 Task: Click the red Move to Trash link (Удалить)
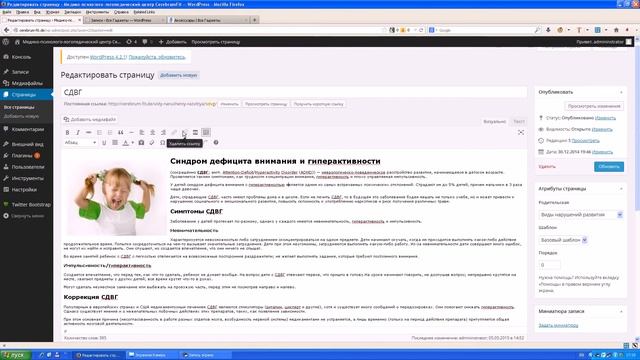(x=547, y=167)
